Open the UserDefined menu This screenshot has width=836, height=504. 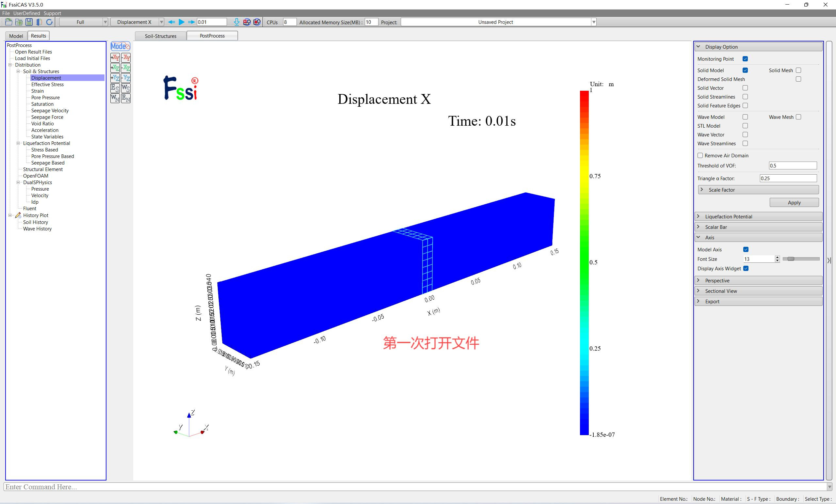[x=26, y=13]
